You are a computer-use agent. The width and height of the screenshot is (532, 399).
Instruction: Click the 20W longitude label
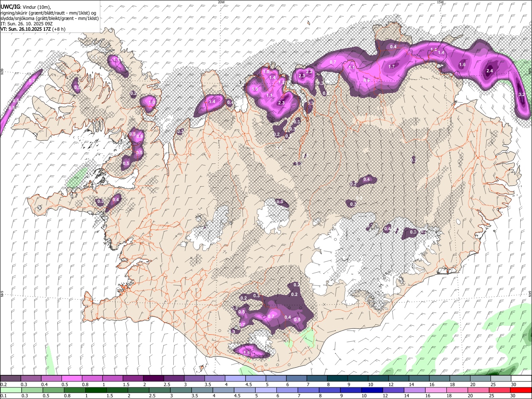(x=221, y=2)
